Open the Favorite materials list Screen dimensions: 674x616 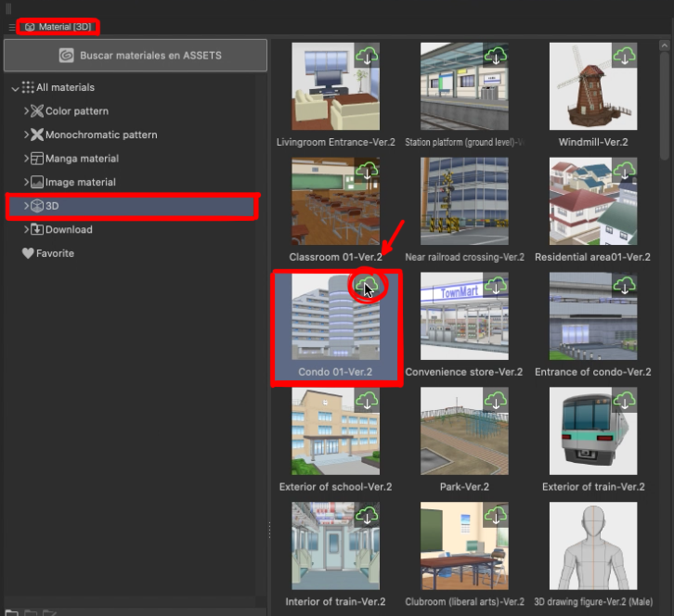click(x=54, y=253)
